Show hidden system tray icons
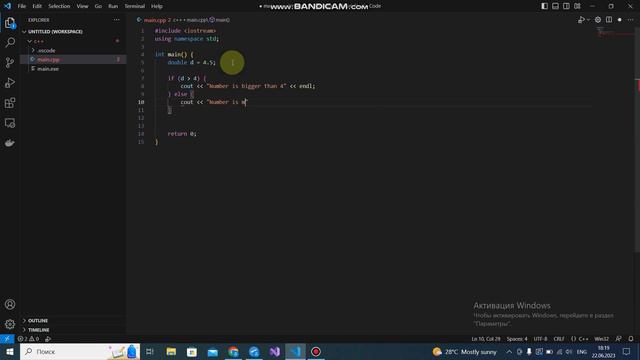This screenshot has height=360, width=640. click(509, 351)
